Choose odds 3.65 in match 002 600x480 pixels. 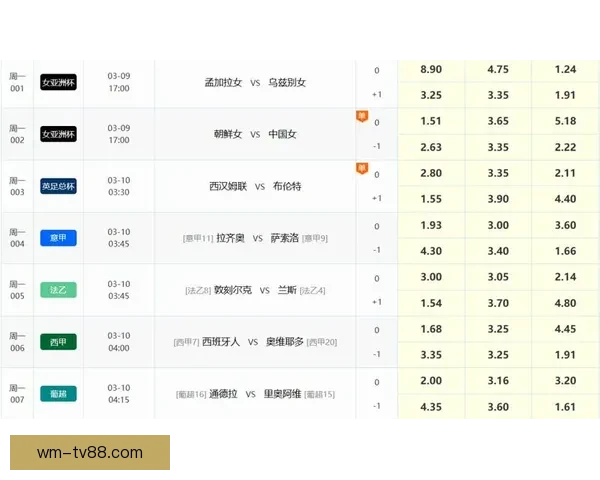coord(498,121)
